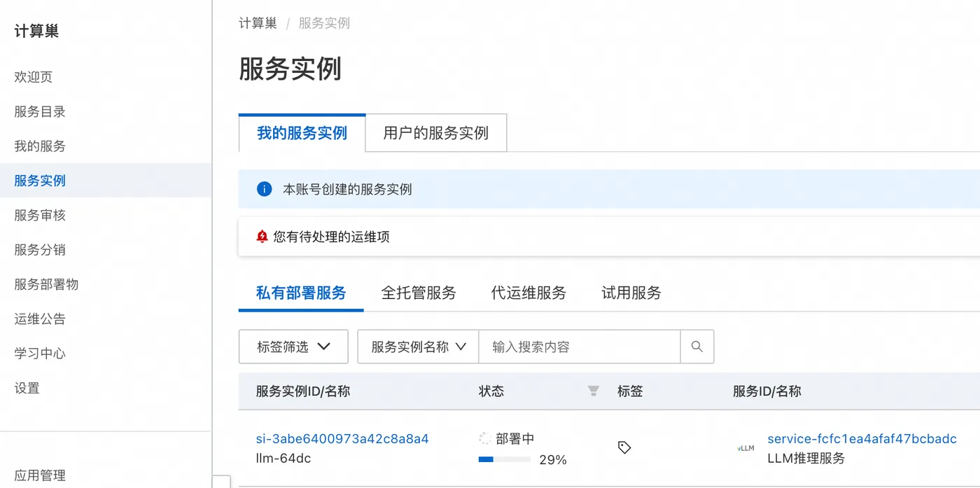Select the 全托管服务 tab

click(x=419, y=293)
